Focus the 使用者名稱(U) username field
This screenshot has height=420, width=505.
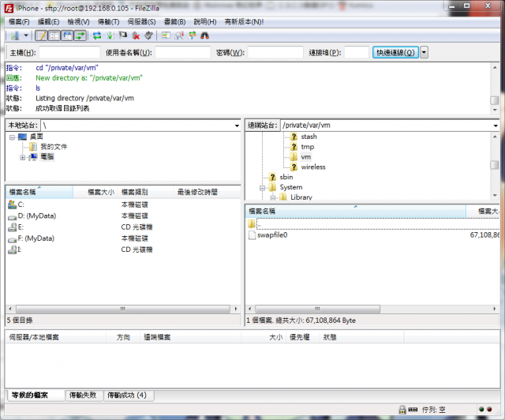click(182, 52)
